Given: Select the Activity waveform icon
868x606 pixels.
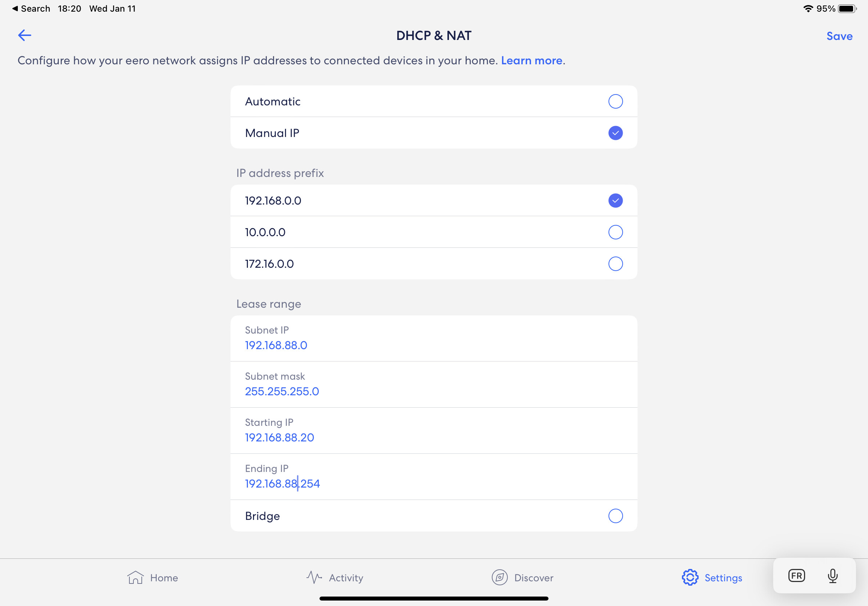Looking at the screenshot, I should (x=313, y=577).
